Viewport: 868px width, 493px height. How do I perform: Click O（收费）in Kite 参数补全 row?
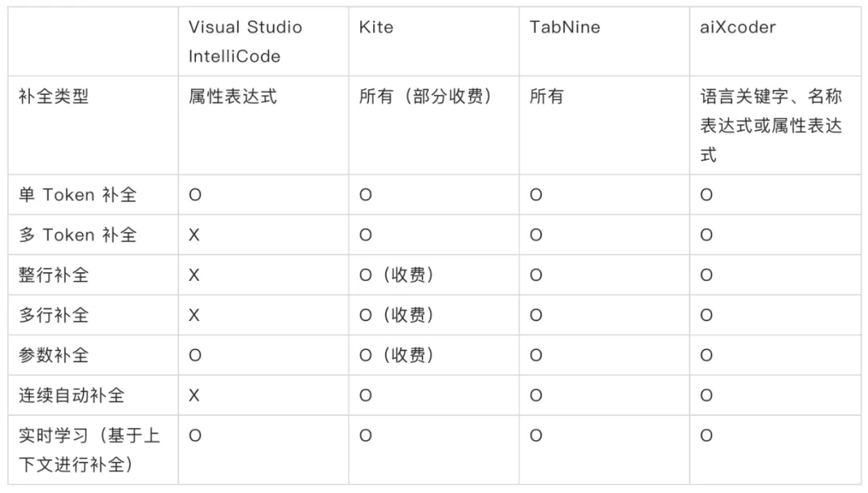point(396,355)
